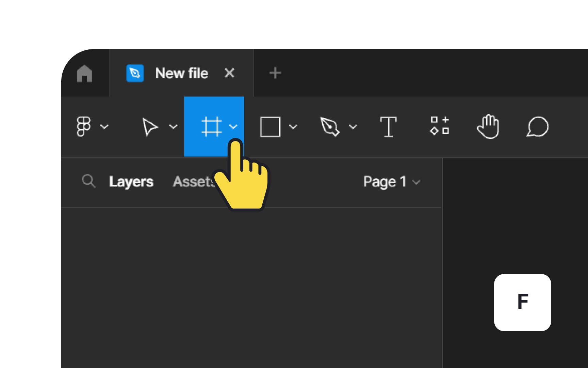Switch to the Layers tab
Image resolution: width=588 pixels, height=368 pixels.
point(131,182)
